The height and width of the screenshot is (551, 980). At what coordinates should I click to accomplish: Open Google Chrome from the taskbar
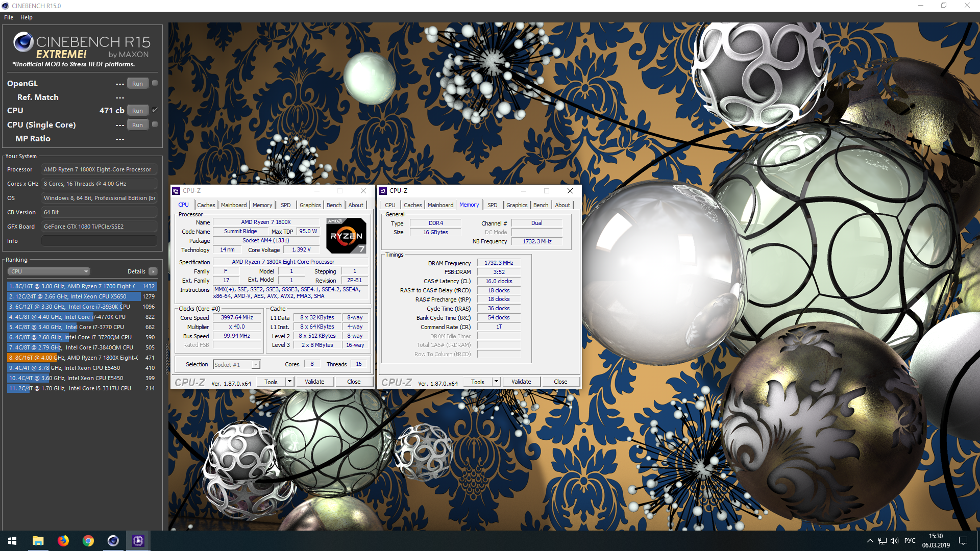click(88, 541)
